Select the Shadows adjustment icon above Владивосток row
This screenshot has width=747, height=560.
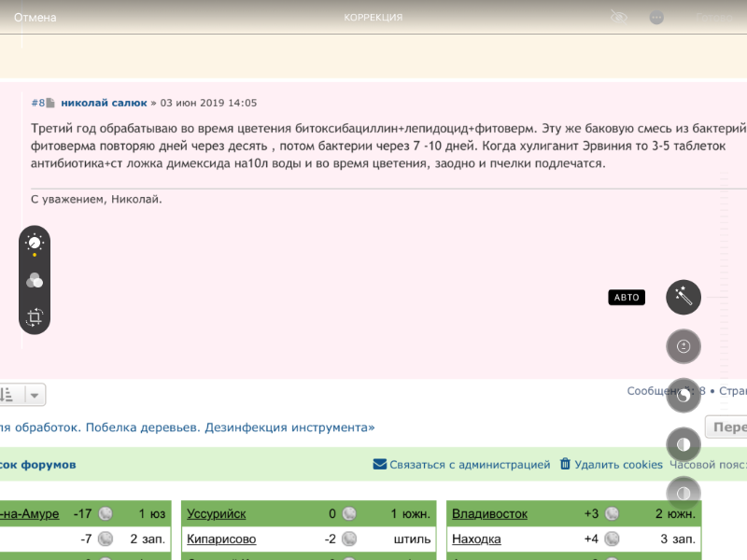pos(684,493)
